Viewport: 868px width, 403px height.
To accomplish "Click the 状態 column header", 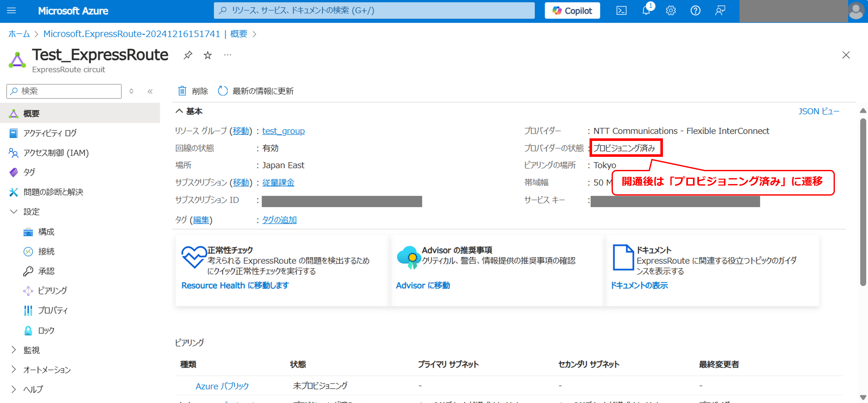I will (x=298, y=364).
